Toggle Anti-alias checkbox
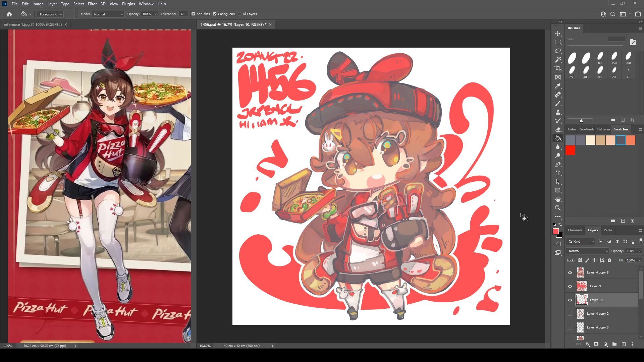Viewport: 644px width, 362px height. (193, 14)
